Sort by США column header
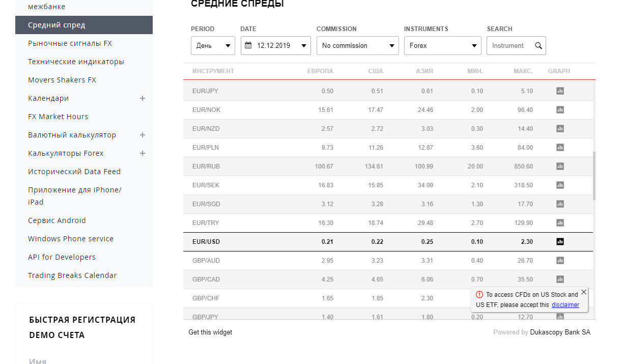 pos(376,71)
